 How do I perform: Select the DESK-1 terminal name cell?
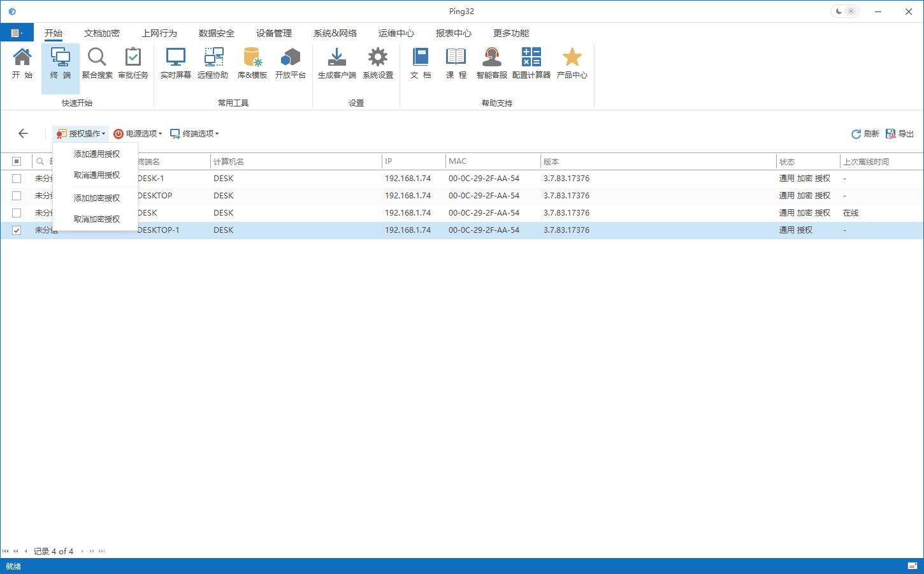[151, 179]
